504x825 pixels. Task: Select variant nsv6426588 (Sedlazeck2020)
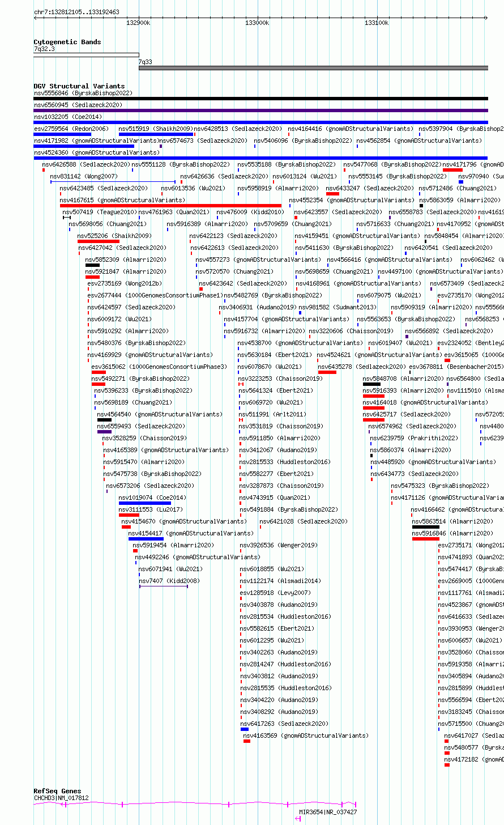point(86,164)
